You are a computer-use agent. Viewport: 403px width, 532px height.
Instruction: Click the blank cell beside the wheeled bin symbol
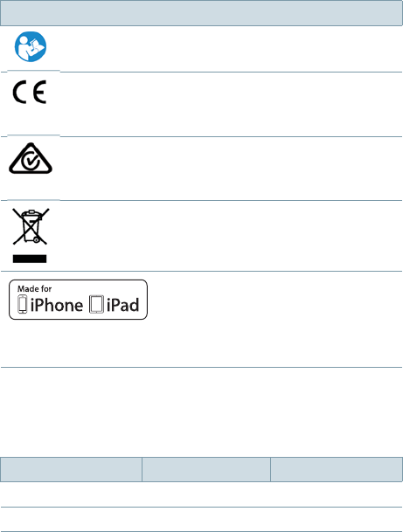tap(231, 236)
